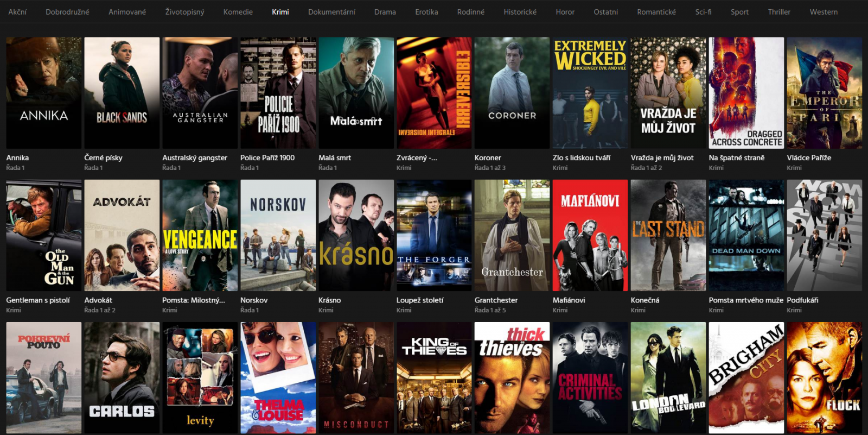Open the Komedie genre tab
This screenshot has height=435, width=868.
pyautogui.click(x=238, y=12)
